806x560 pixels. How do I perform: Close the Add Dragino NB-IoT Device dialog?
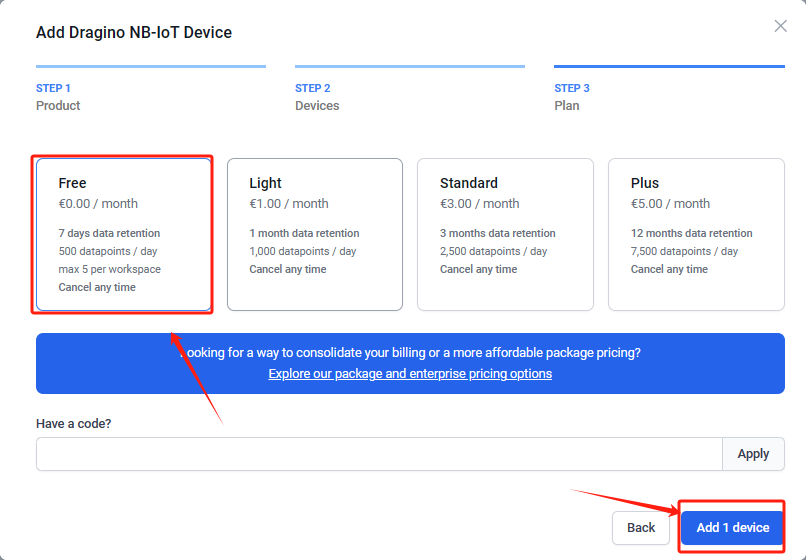pos(780,26)
